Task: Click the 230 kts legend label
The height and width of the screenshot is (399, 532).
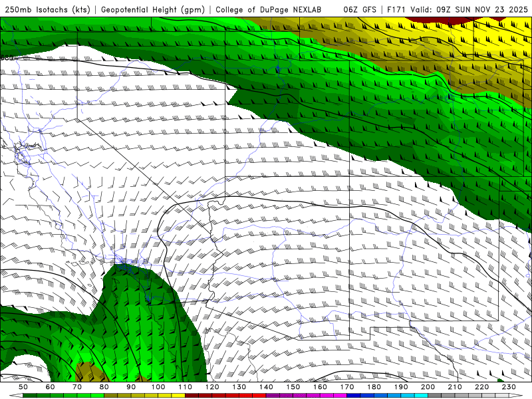Action: [509, 387]
